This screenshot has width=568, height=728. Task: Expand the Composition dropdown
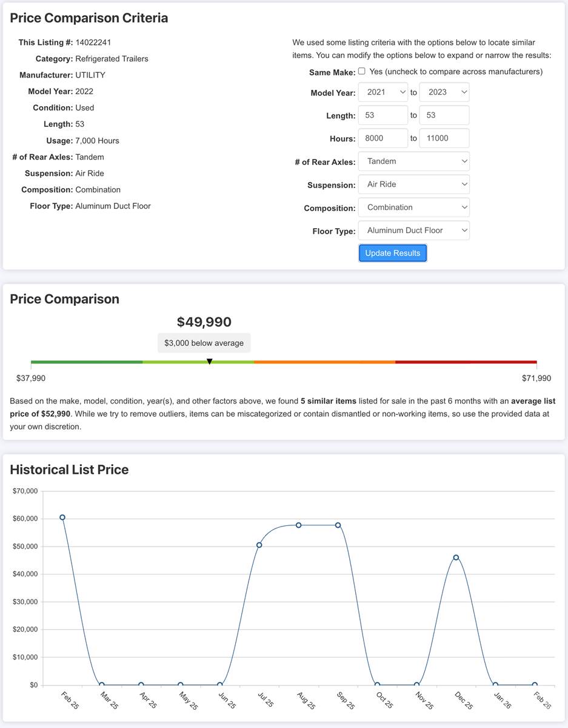413,207
